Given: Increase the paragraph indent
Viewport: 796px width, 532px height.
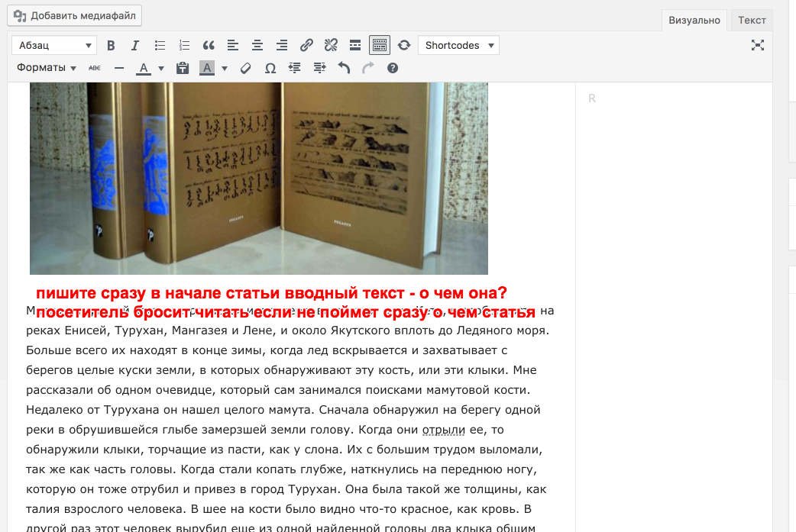Looking at the screenshot, I should point(319,68).
